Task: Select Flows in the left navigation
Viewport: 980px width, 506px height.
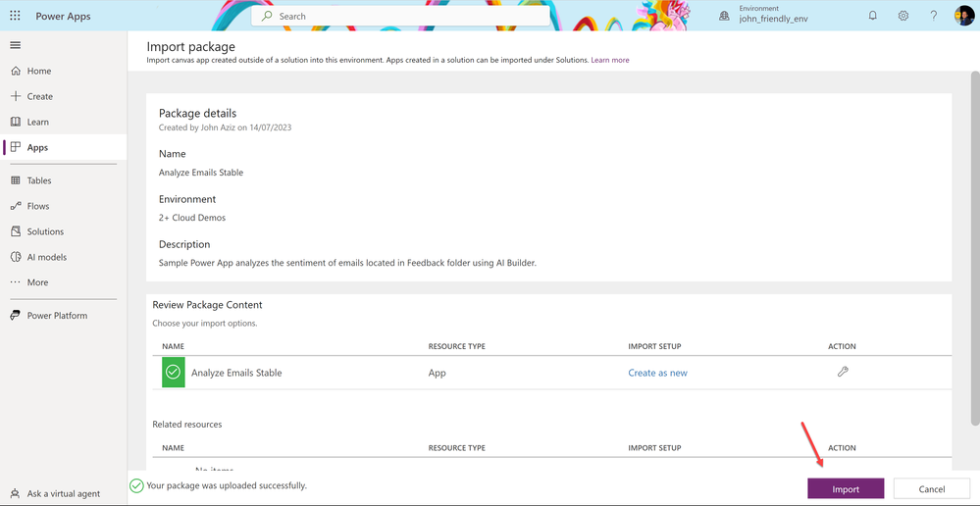Action: click(x=65, y=206)
